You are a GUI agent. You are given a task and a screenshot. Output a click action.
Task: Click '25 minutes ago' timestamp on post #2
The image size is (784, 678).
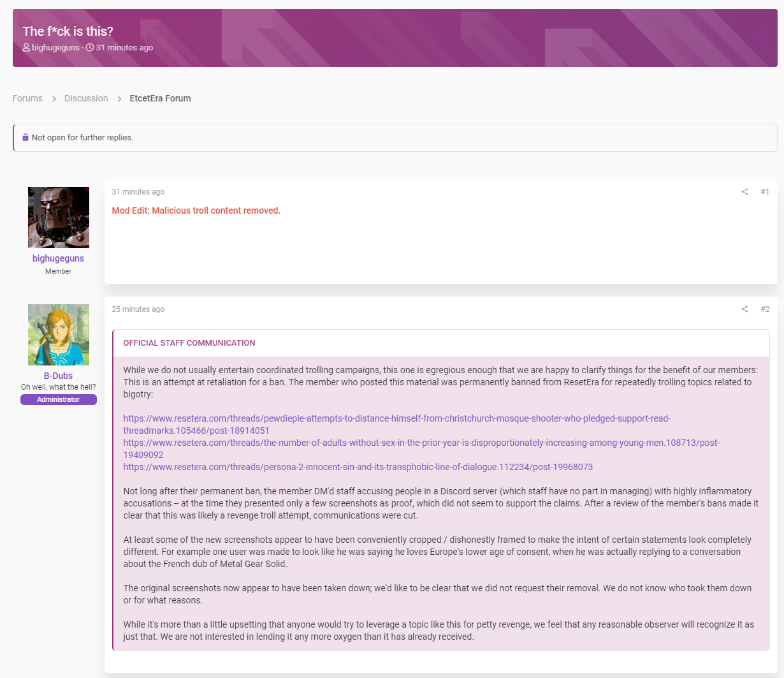[138, 309]
